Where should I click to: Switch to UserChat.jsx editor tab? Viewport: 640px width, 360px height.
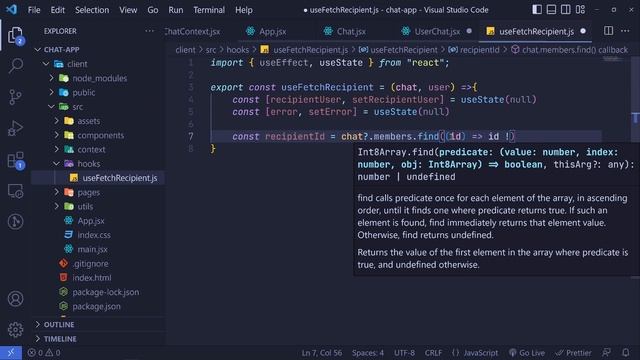coord(437,31)
